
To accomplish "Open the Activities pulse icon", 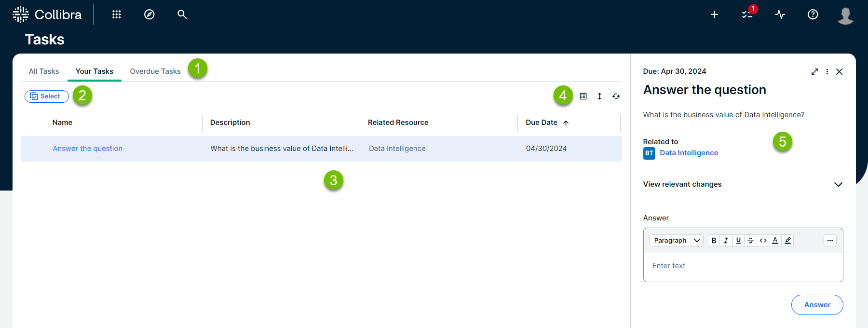I will coord(780,14).
